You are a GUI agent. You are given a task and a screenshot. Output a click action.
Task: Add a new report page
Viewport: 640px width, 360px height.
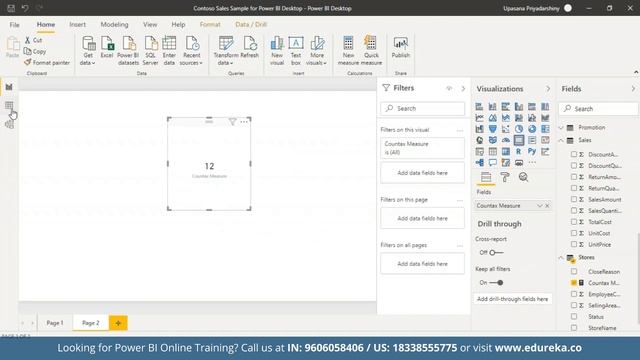pos(118,323)
